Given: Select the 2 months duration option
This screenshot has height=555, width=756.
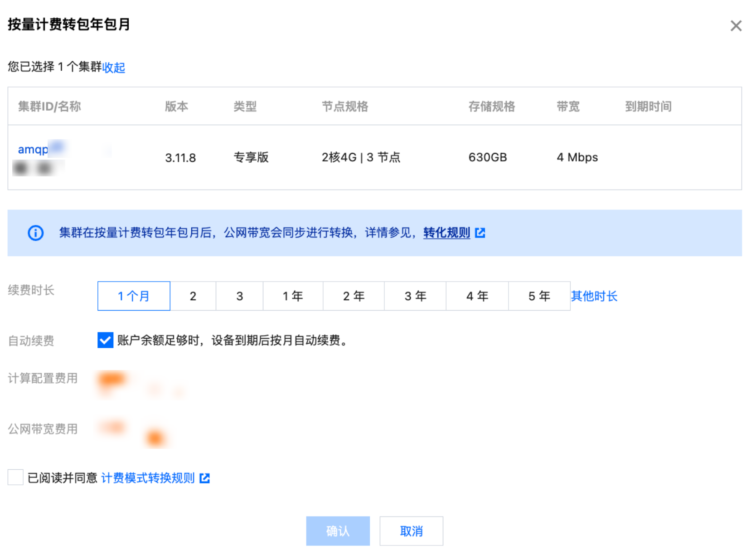Looking at the screenshot, I should [193, 296].
